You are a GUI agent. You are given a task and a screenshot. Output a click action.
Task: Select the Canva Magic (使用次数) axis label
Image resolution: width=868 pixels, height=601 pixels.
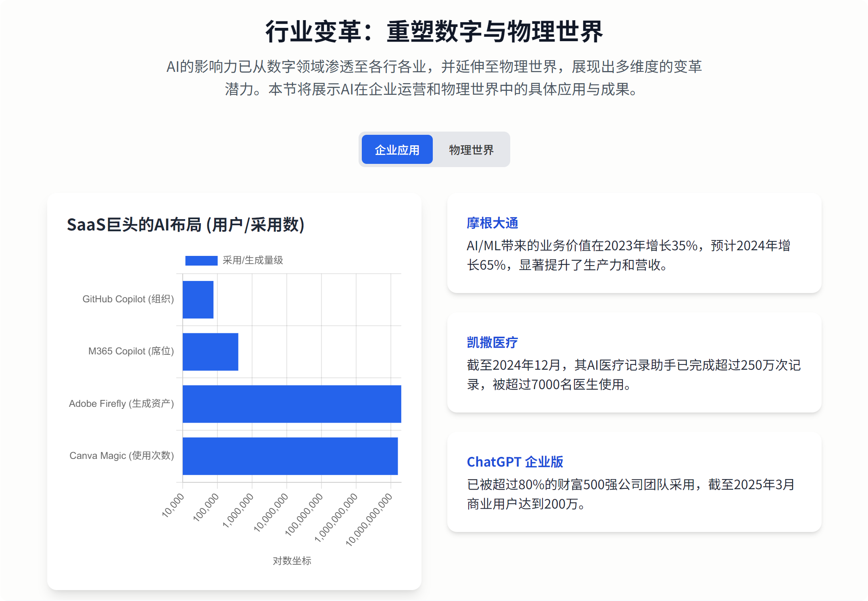(122, 456)
